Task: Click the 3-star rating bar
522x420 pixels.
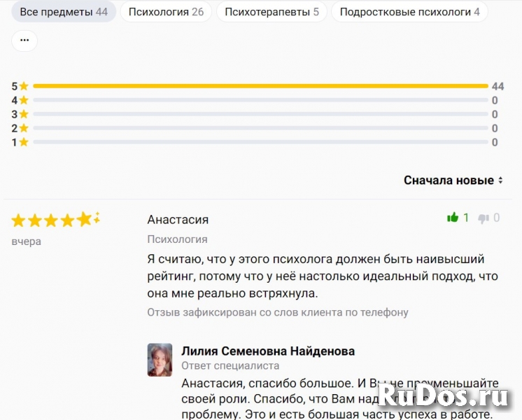Action: coord(261,114)
